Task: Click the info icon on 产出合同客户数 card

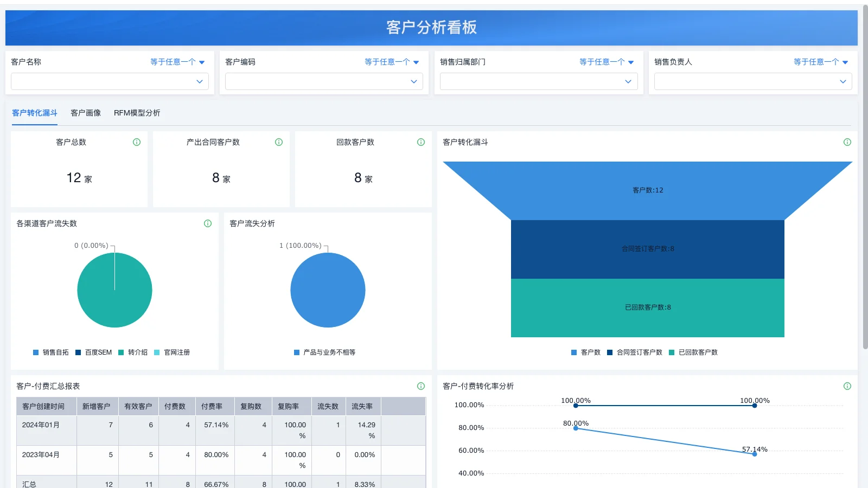Action: coord(278,142)
